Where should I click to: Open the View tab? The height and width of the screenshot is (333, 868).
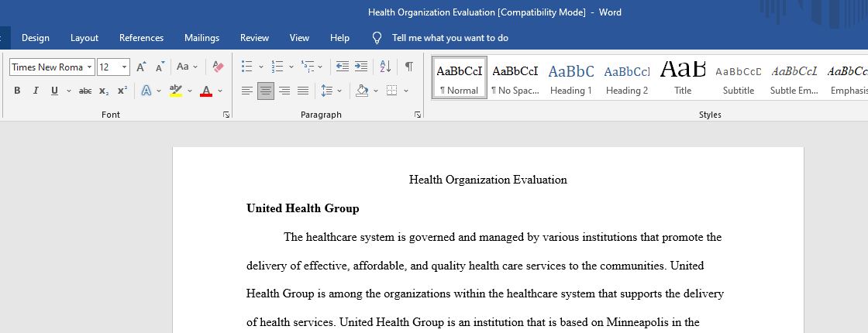299,38
